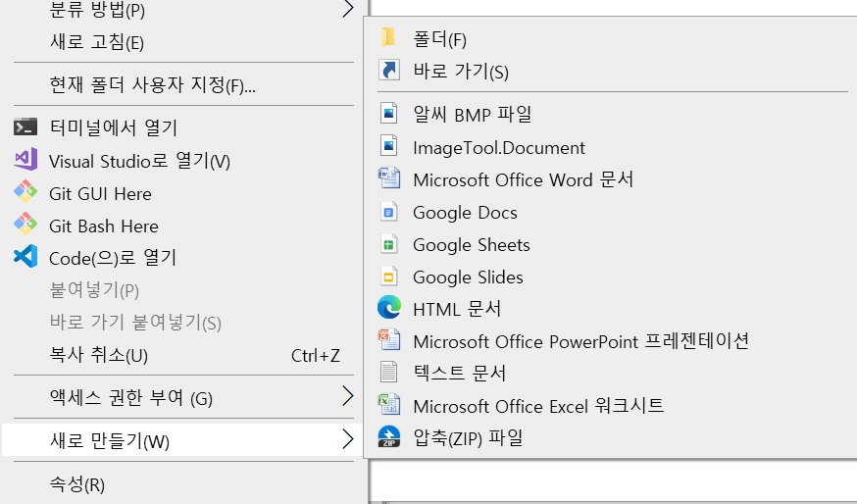The height and width of the screenshot is (504, 857).
Task: Expand the 분류 방법(P) submenu arrow
Action: point(348,8)
